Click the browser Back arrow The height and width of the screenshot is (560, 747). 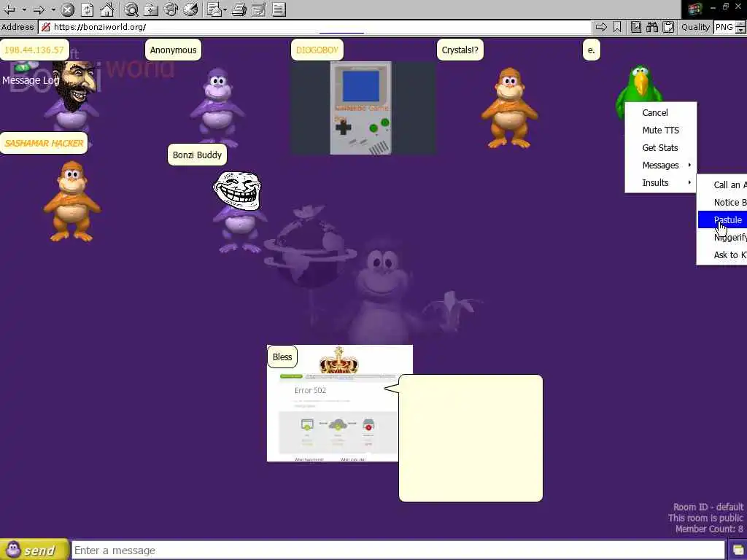[9, 9]
